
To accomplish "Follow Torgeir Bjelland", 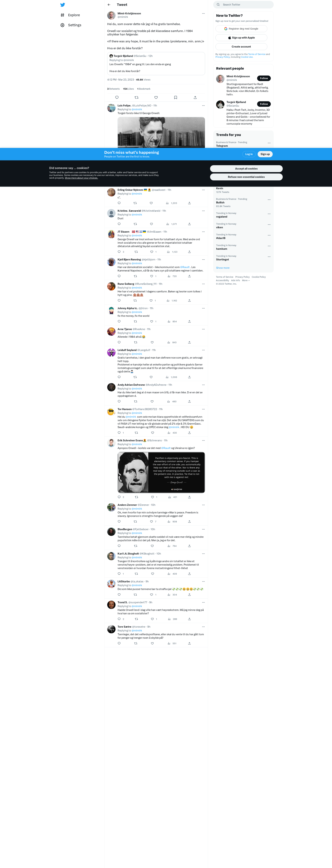I will point(264,104).
